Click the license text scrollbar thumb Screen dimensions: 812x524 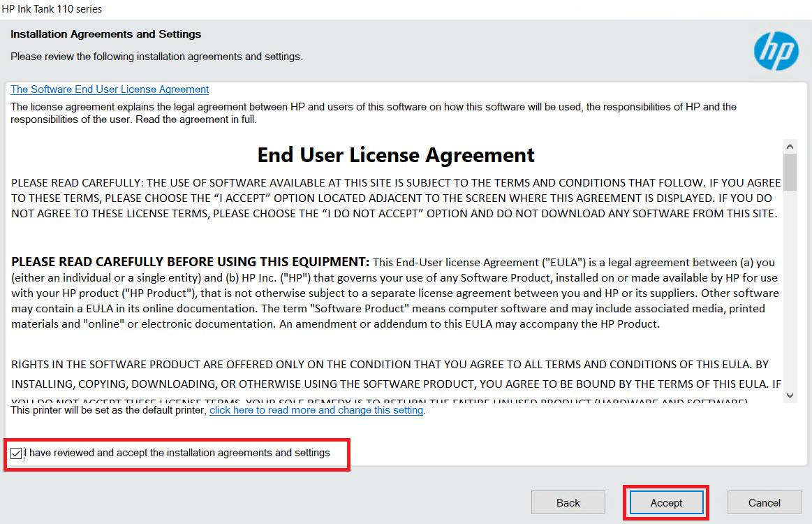click(790, 172)
